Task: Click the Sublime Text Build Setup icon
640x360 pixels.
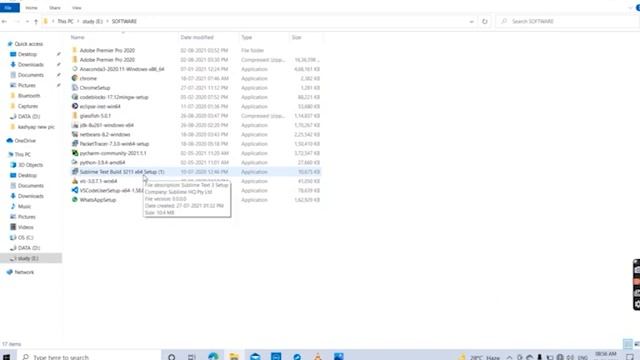Action: click(x=74, y=172)
